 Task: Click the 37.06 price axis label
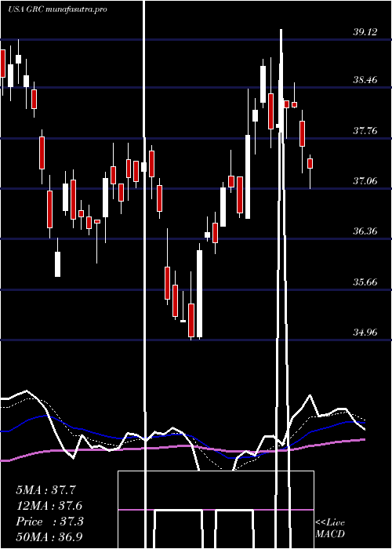pyautogui.click(x=365, y=181)
